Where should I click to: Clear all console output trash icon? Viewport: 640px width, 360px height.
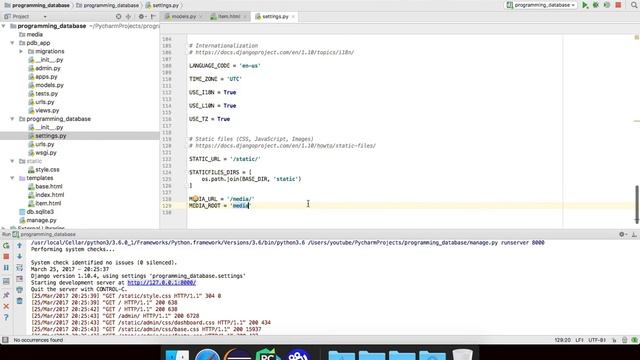[19, 301]
